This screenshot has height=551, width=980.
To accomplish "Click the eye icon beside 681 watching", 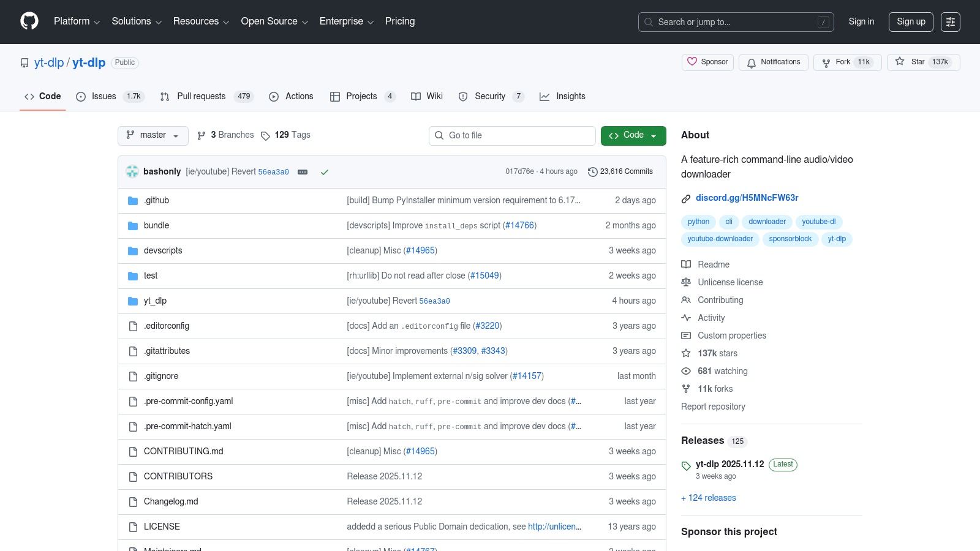I will pos(686,371).
